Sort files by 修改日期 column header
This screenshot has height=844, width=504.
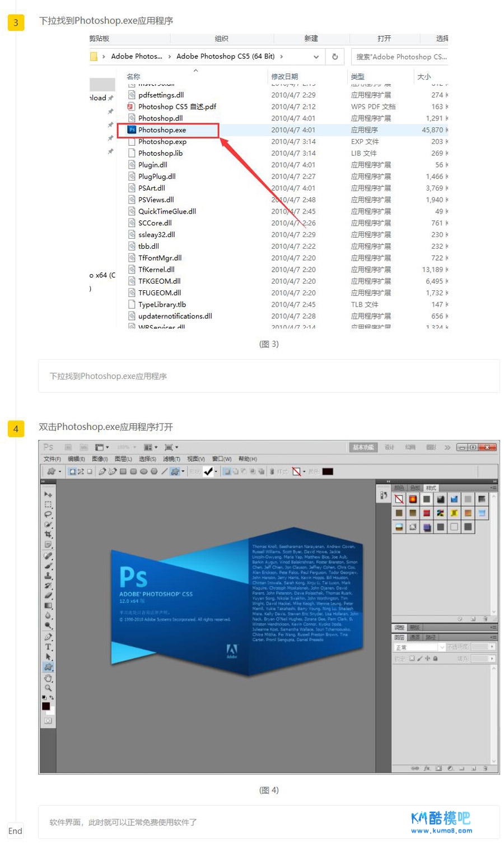click(284, 77)
